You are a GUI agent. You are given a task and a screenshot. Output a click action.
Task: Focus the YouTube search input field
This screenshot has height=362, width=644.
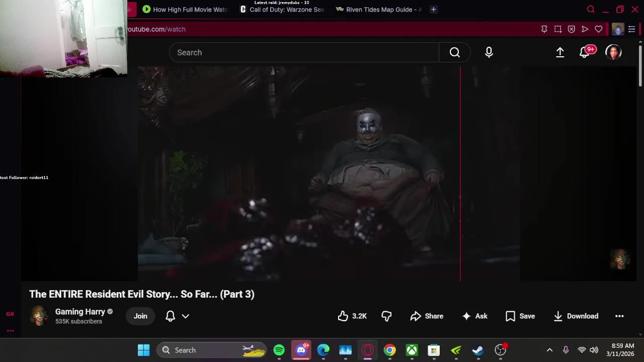click(304, 52)
